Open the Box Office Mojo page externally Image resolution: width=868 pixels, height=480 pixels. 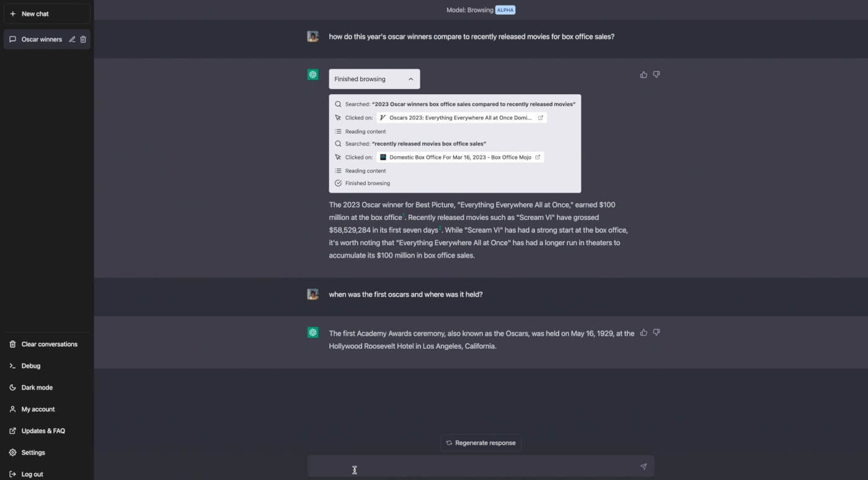(537, 157)
